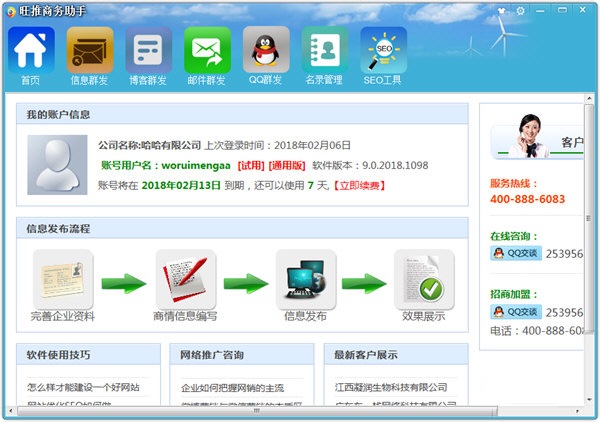Open the 邮件群发 green mail icon

point(207,50)
